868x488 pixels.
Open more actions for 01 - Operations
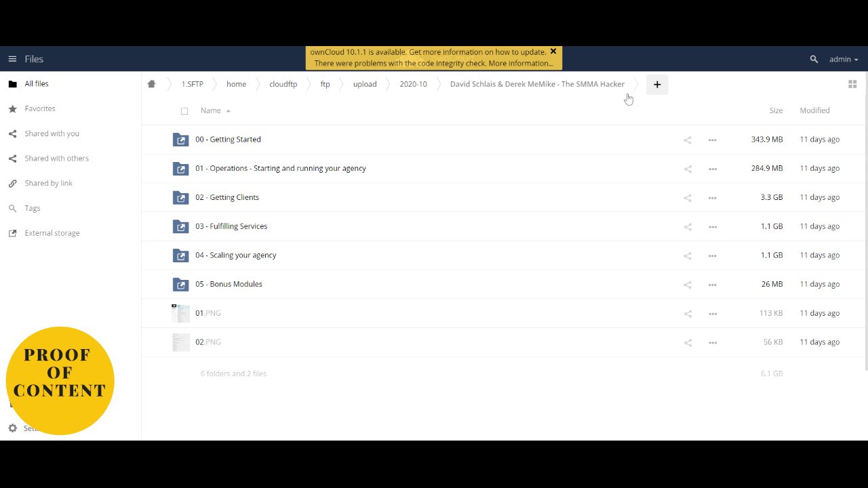(713, 169)
